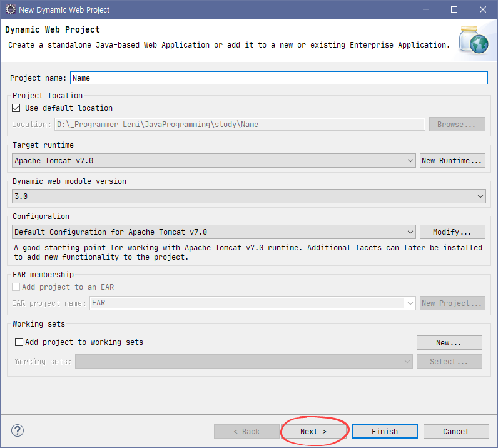Enable Add project to working sets

coord(19,342)
